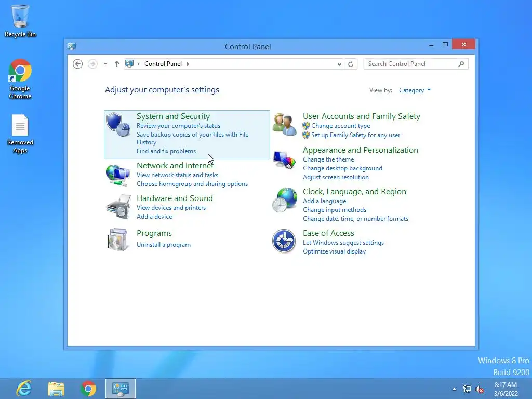Click Change account type text link
This screenshot has height=399, width=532.
pos(341,126)
